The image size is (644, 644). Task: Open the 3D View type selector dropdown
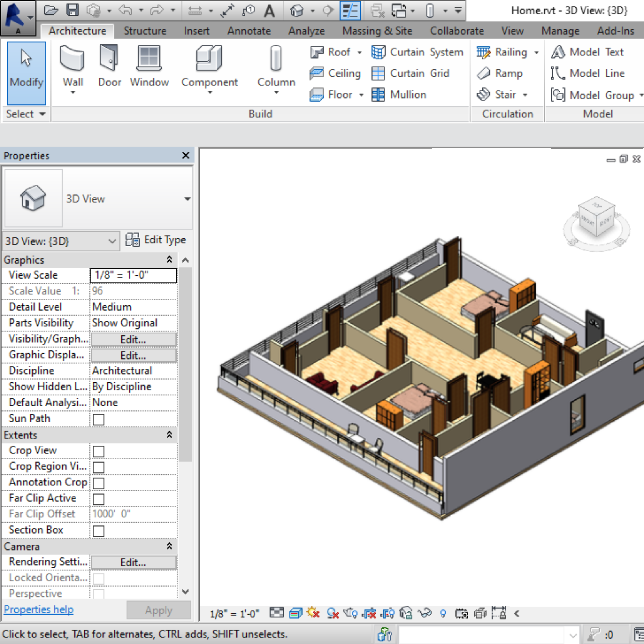click(187, 199)
